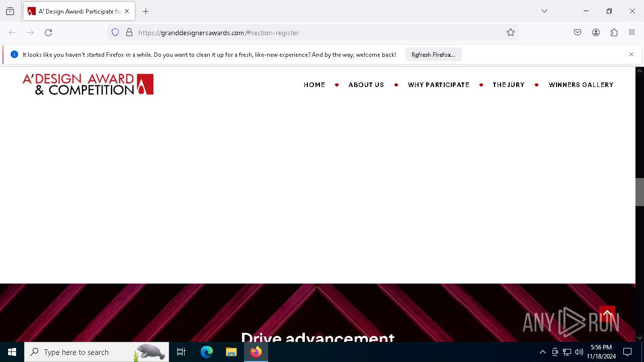Open the tracking protection shield icon
Screen dimensions: 644x362
tap(115, 33)
